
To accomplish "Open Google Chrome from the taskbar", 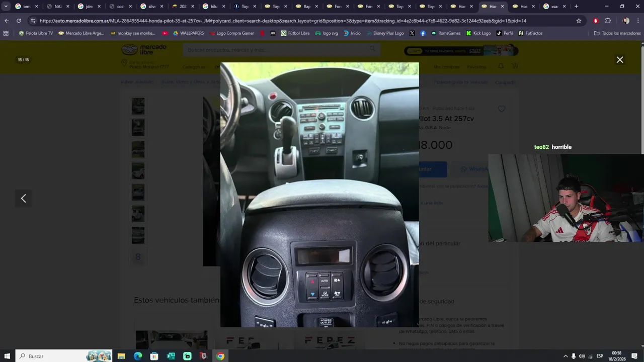I will point(220,356).
